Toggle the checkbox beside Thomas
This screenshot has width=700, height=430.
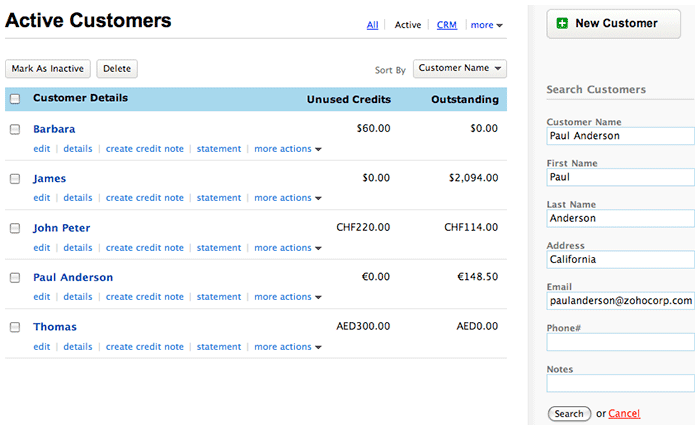tap(15, 327)
